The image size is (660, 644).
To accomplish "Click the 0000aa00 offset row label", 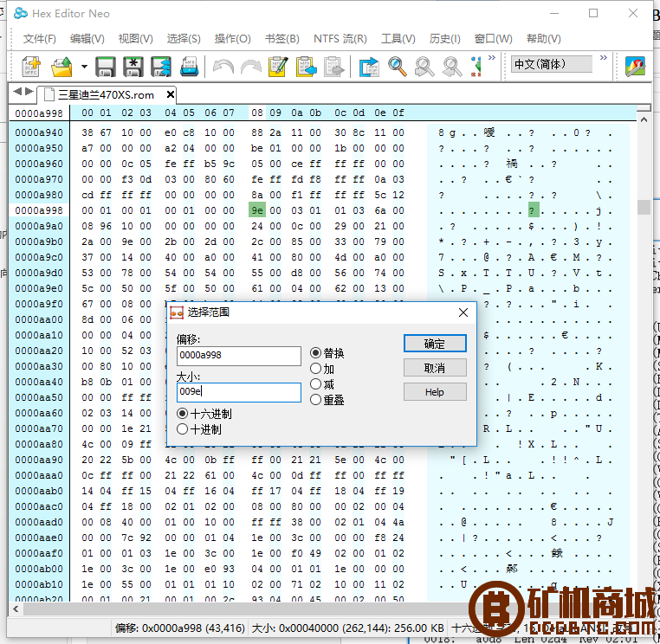I will [39, 319].
